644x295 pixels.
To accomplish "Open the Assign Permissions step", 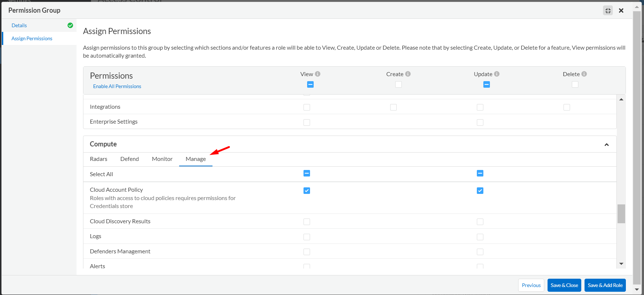I will [32, 38].
